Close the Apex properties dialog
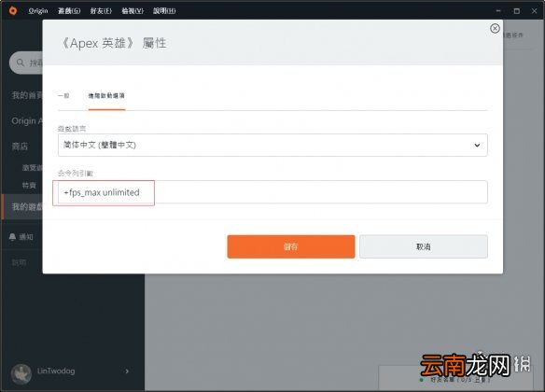Viewport: 545px width, 392px height. tap(495, 29)
